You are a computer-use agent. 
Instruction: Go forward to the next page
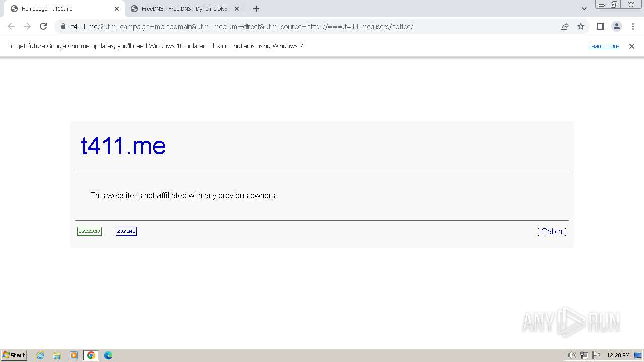click(27, 26)
